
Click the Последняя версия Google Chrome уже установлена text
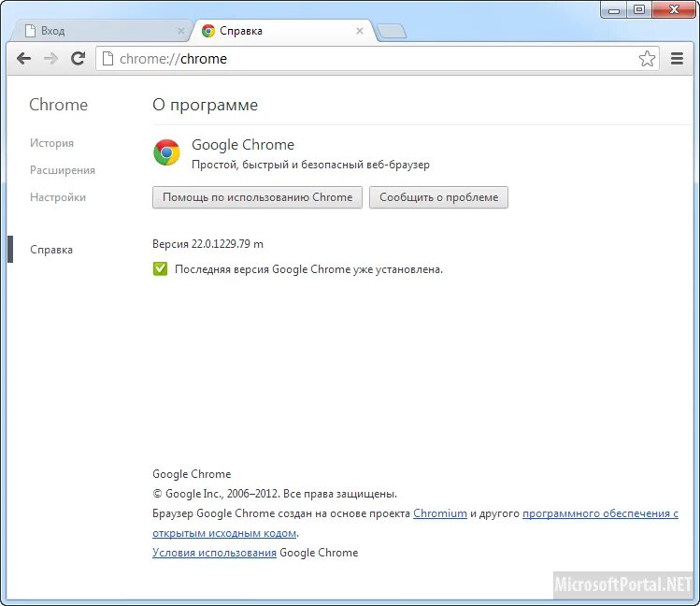point(308,269)
